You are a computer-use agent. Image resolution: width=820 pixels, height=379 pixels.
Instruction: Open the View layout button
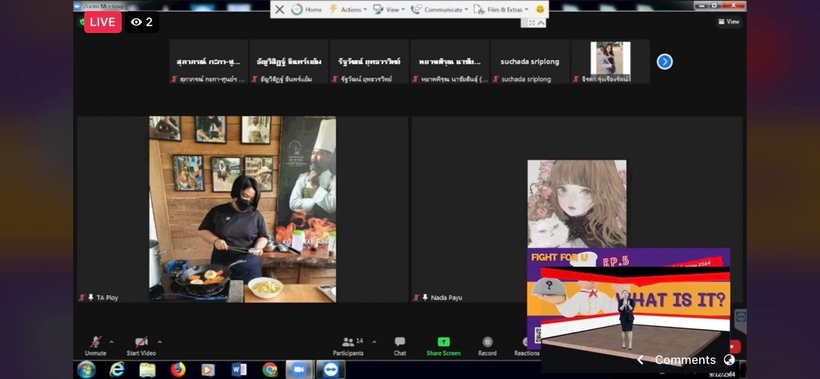[729, 22]
